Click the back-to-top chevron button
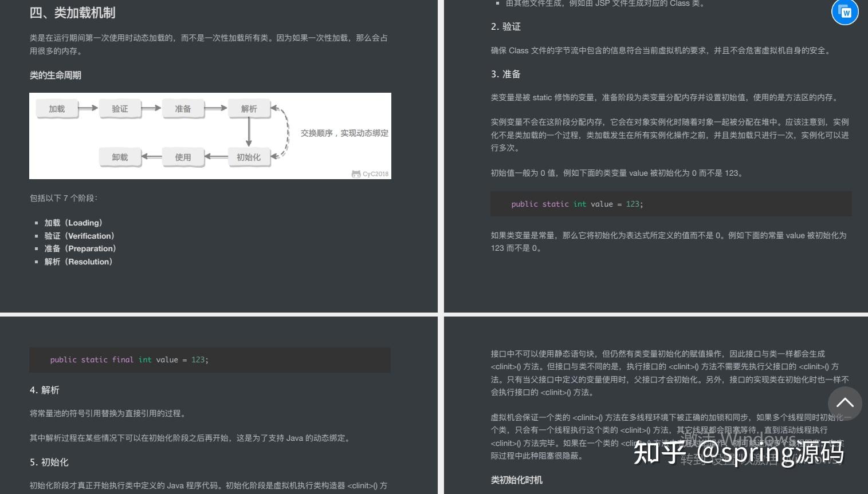Viewport: 868px width, 494px height. click(x=845, y=404)
